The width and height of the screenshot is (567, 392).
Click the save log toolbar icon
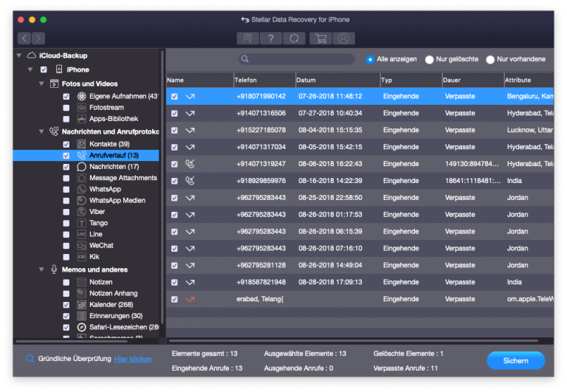248,38
